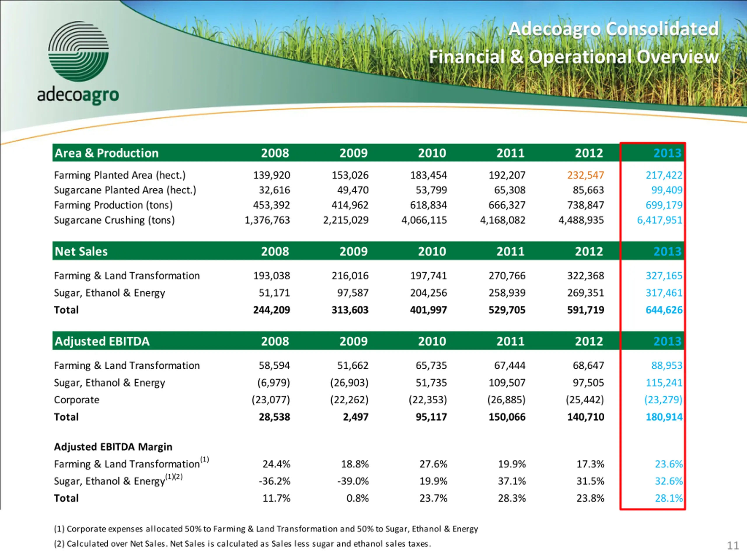Click EBITDA total 95,117

click(x=431, y=417)
